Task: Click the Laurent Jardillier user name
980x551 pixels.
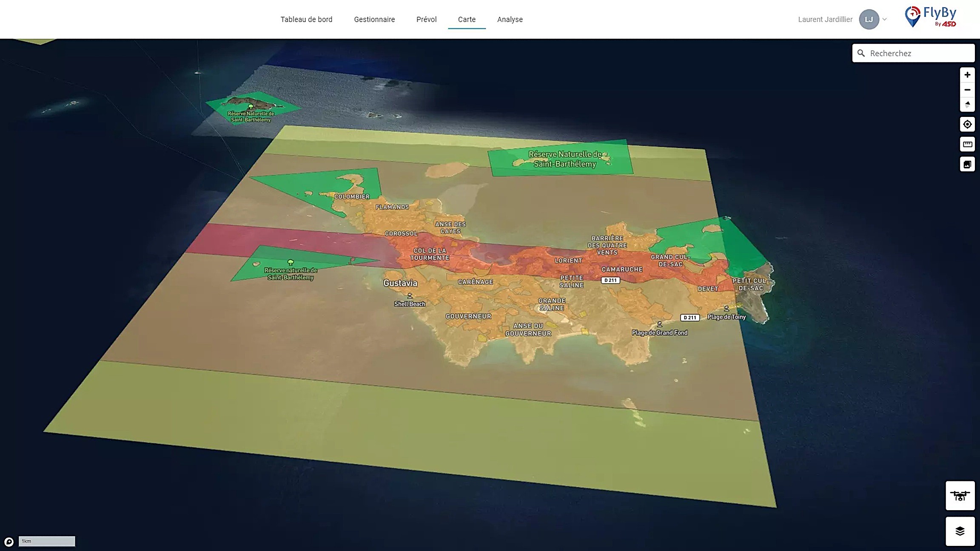Action: point(825,20)
